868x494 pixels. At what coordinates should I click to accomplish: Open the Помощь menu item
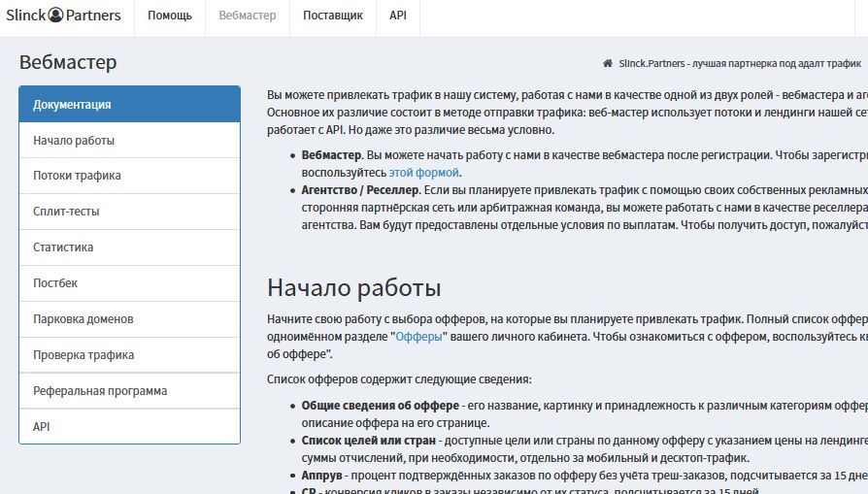[x=170, y=16]
